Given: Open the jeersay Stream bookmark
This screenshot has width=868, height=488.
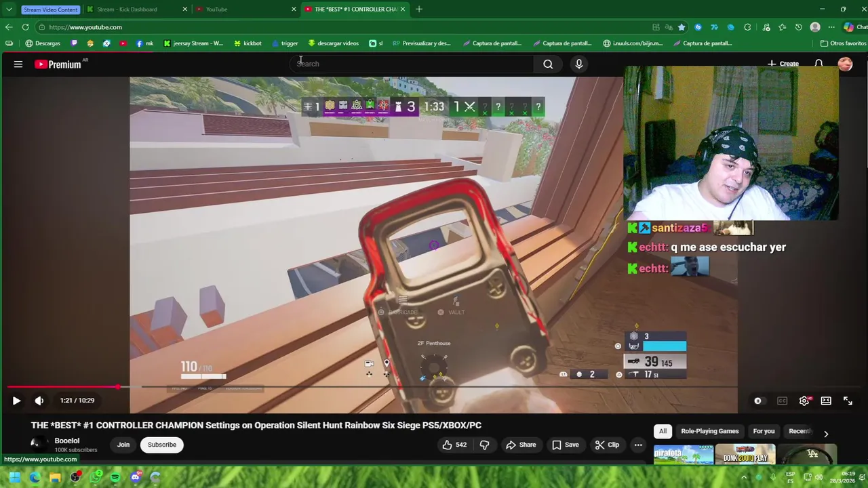Looking at the screenshot, I should (x=193, y=43).
